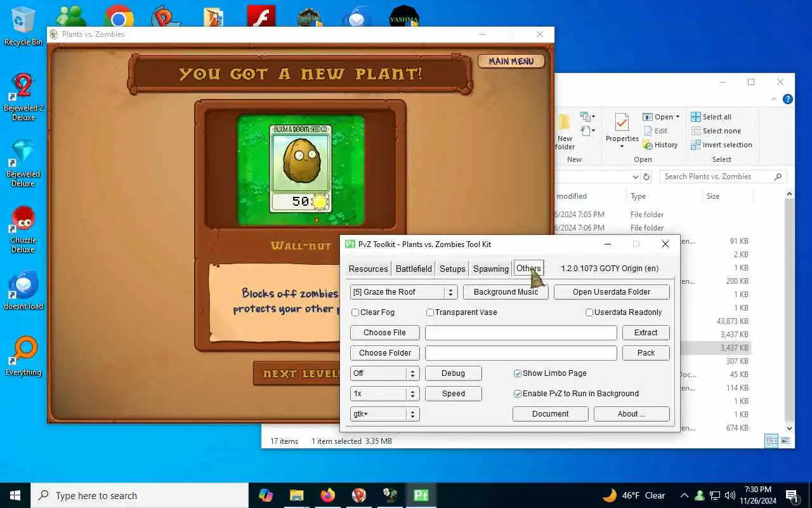The height and width of the screenshot is (508, 812).
Task: Switch to Plants vs. Zombies taskbar icon
Action: coord(390,495)
